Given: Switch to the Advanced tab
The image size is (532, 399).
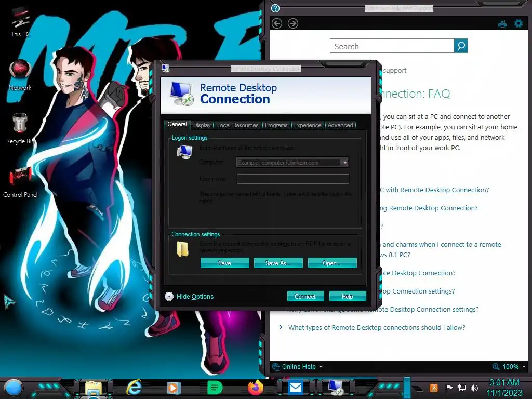Looking at the screenshot, I should (x=340, y=125).
